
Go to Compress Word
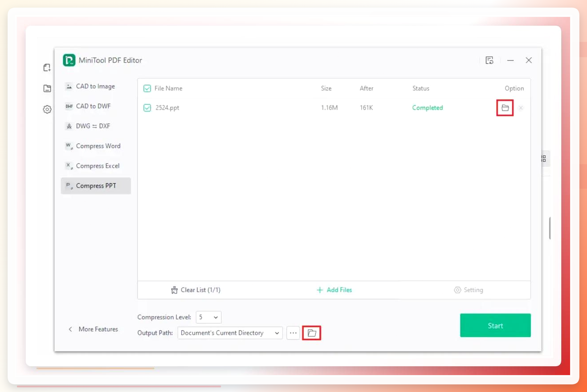(x=96, y=146)
